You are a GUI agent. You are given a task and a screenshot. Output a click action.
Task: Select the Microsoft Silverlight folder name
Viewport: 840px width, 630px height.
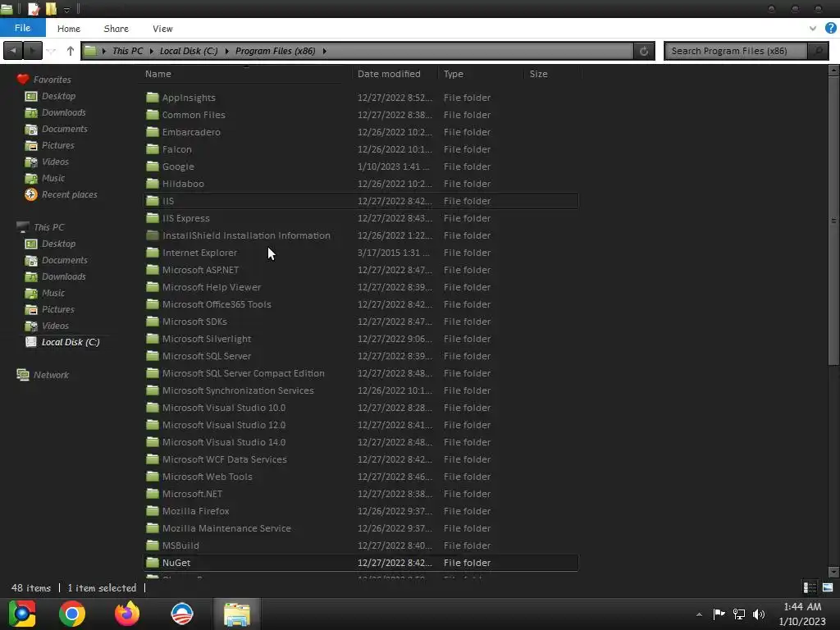click(x=207, y=339)
